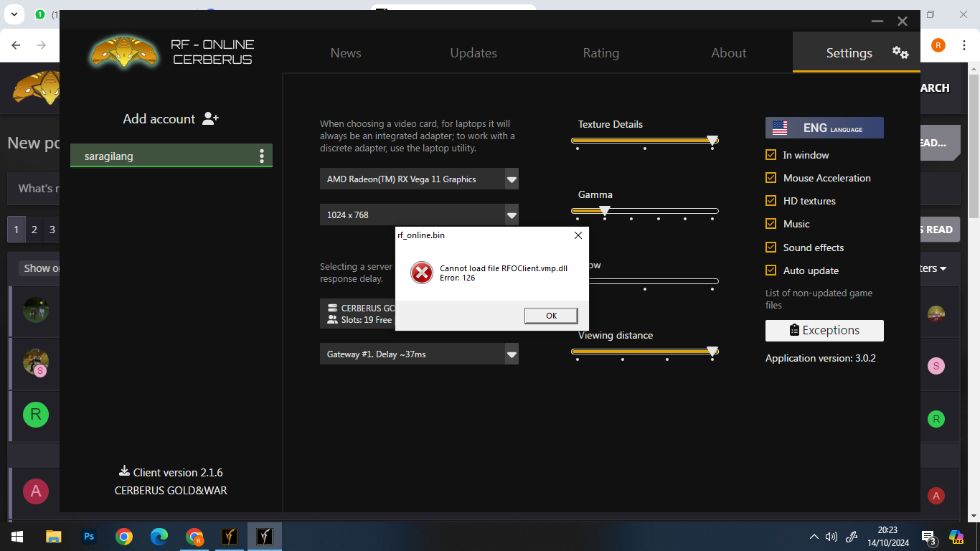Open the notification center icon
This screenshot has height=551, width=980.
click(928, 537)
